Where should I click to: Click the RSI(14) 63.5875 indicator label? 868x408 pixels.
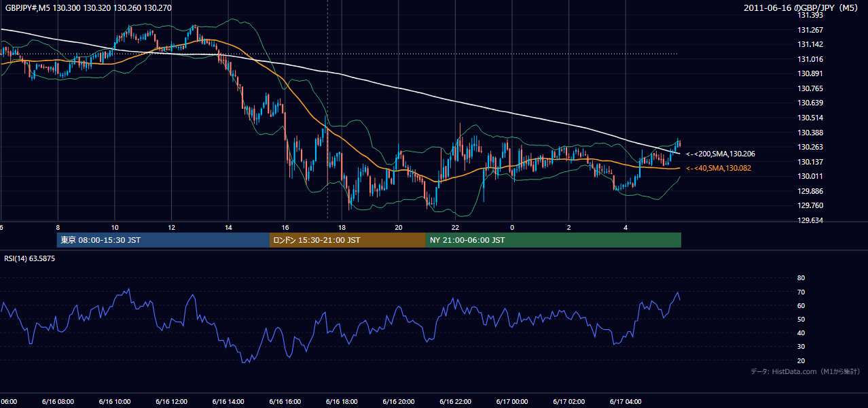pos(30,258)
